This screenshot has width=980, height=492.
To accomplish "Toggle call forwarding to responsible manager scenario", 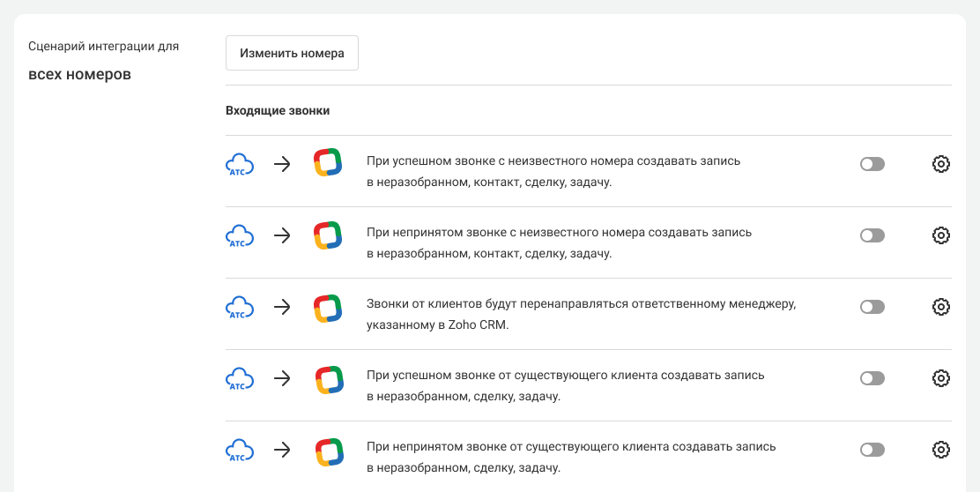I will tap(872, 307).
